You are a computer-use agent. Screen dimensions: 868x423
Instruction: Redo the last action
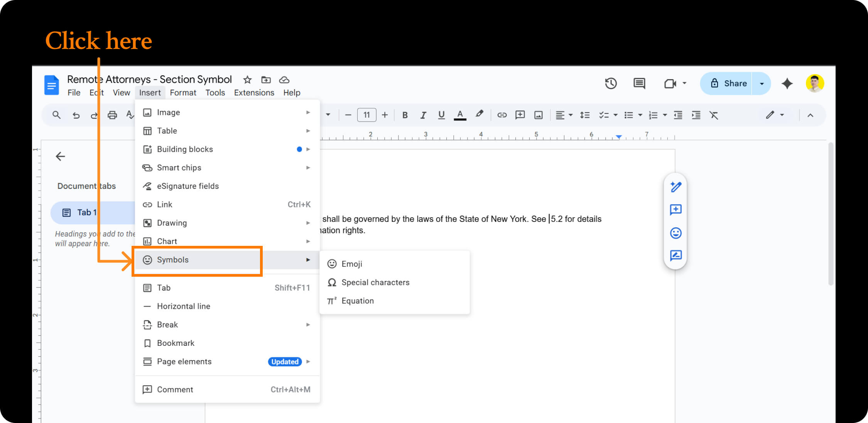(94, 115)
